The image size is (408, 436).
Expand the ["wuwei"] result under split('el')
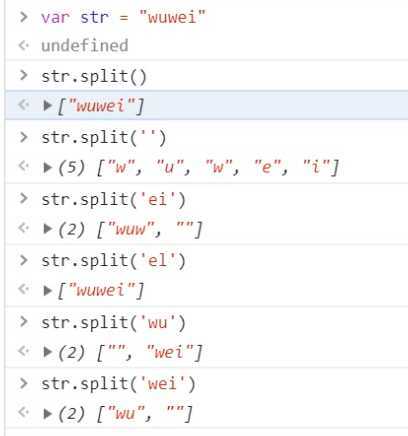pos(48,290)
